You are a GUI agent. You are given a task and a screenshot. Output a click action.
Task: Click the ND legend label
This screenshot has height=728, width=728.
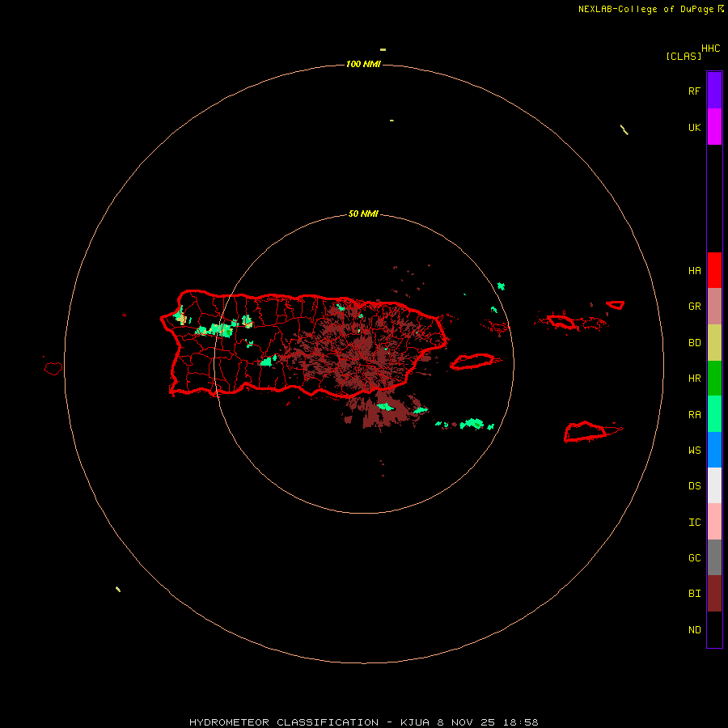tap(694, 630)
